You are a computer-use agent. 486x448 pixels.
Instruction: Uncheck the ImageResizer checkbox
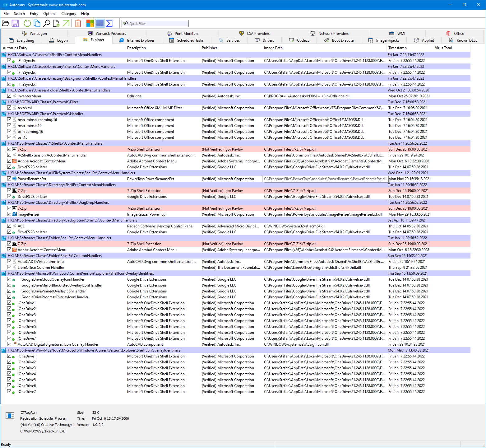coord(9,214)
